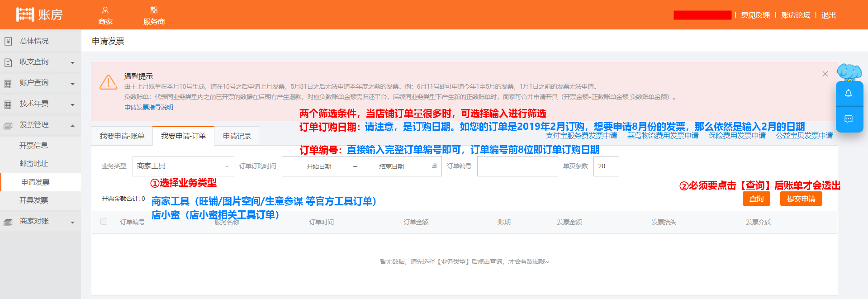868x299 pixels.
Task: Click the elephant mascot assistant icon
Action: (x=849, y=72)
